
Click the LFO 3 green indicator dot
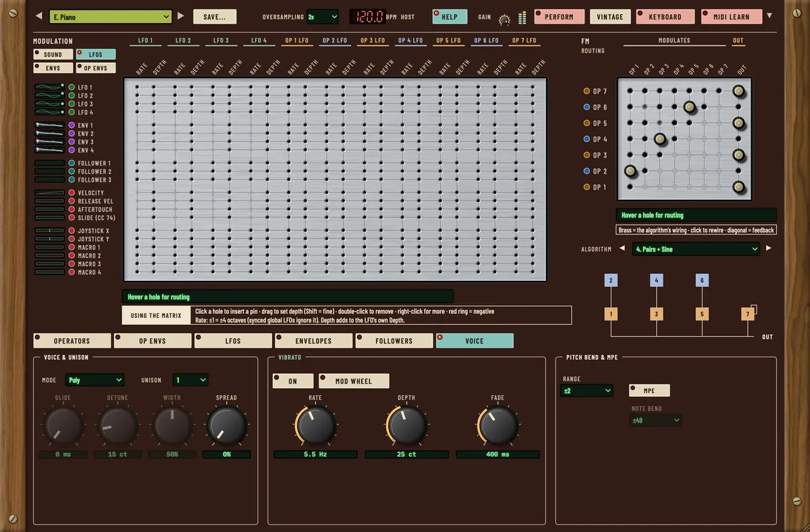click(72, 104)
